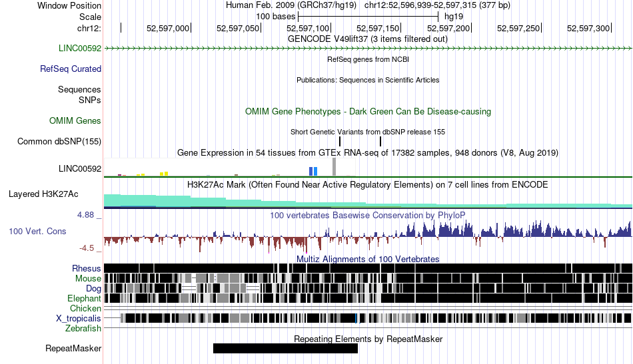Open the LINC00592 GENCODE gene label
Viewport: 633px width, 364px height.
(80, 49)
